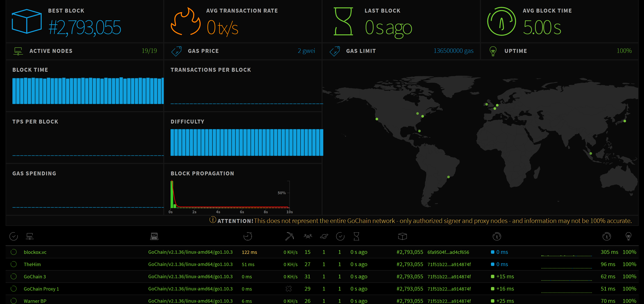Sort table by node name icon
The width and height of the screenshot is (644, 304).
point(30,236)
